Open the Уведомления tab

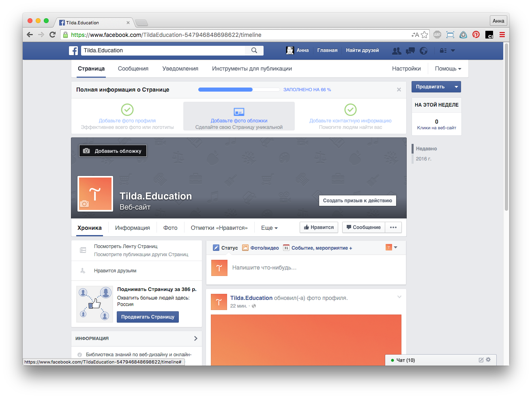(180, 69)
